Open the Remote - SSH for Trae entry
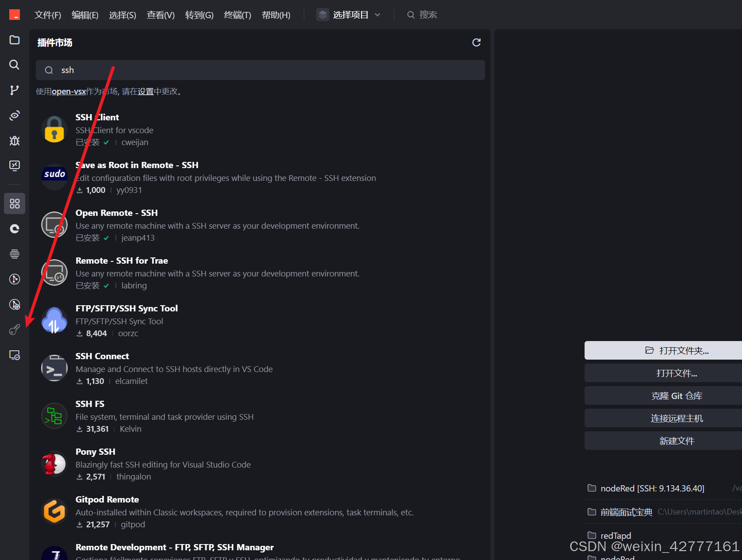 (x=260, y=273)
